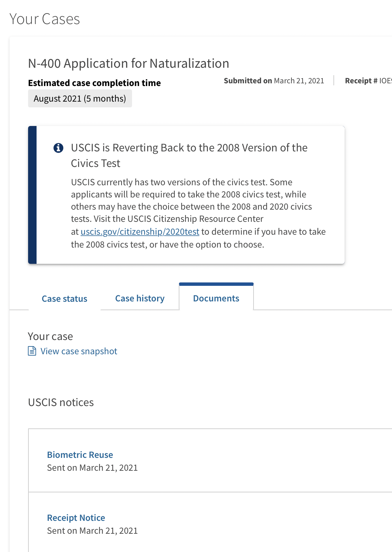The height and width of the screenshot is (552, 392).
Task: Open the Case status tab
Action: pos(64,299)
